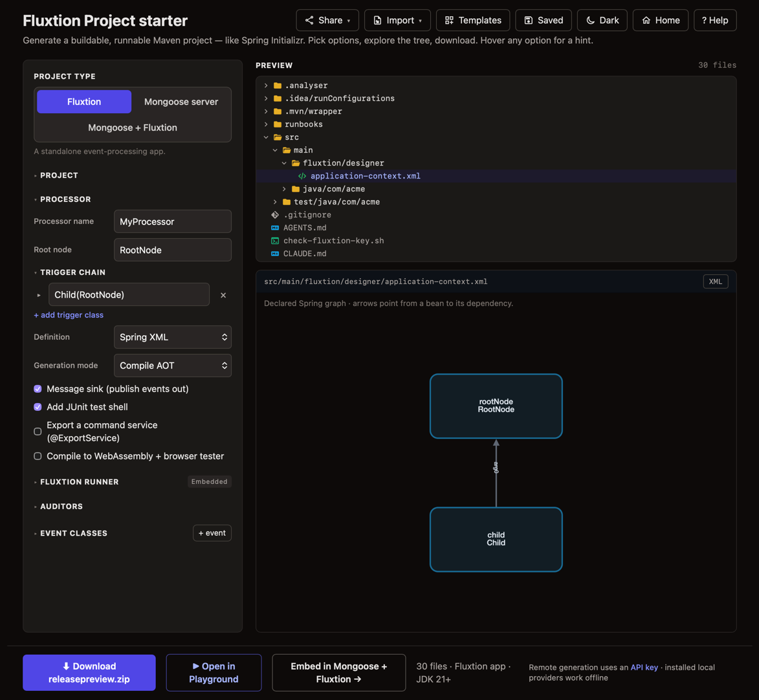Image resolution: width=759 pixels, height=700 pixels.
Task: Select the Fluxtion project type
Action: click(x=84, y=102)
